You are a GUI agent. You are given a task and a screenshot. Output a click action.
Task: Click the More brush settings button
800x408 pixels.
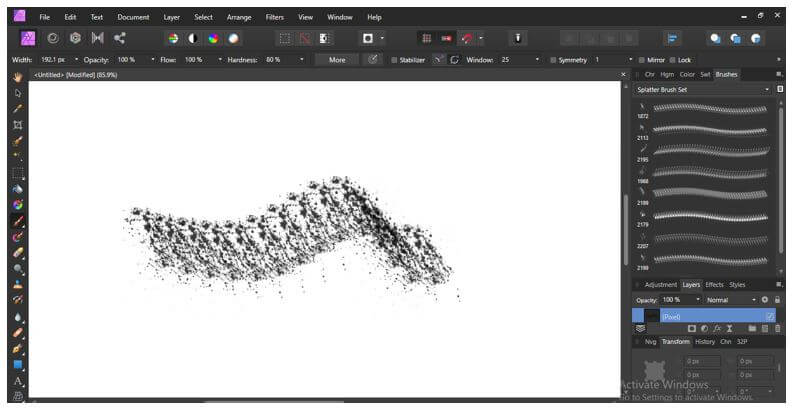337,60
